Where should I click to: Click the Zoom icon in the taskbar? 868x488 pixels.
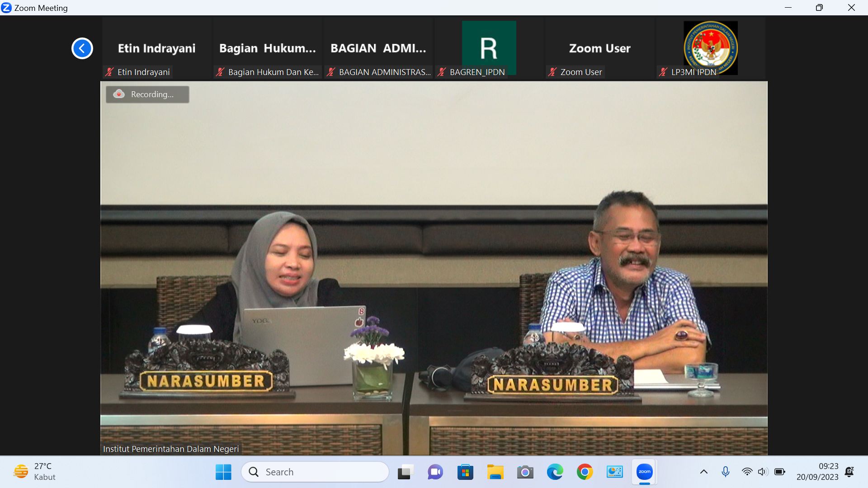645,472
